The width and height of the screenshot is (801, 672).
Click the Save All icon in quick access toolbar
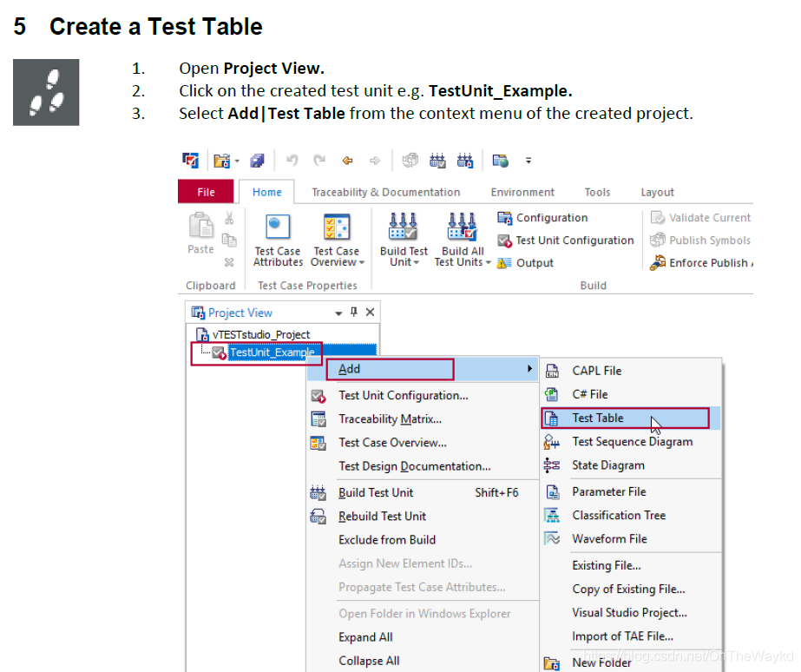point(257,161)
